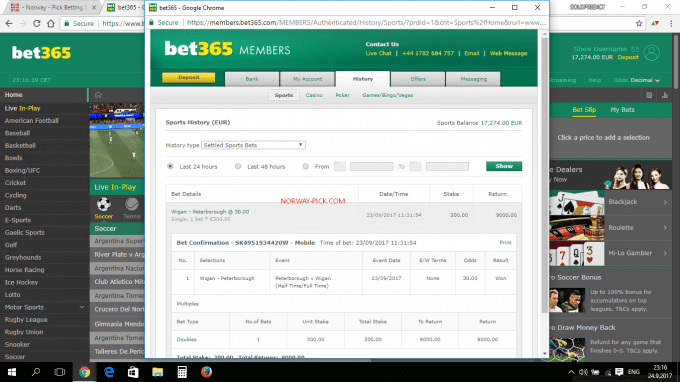
Task: Click the live soccer stream thumbnail
Action: (x=117, y=140)
